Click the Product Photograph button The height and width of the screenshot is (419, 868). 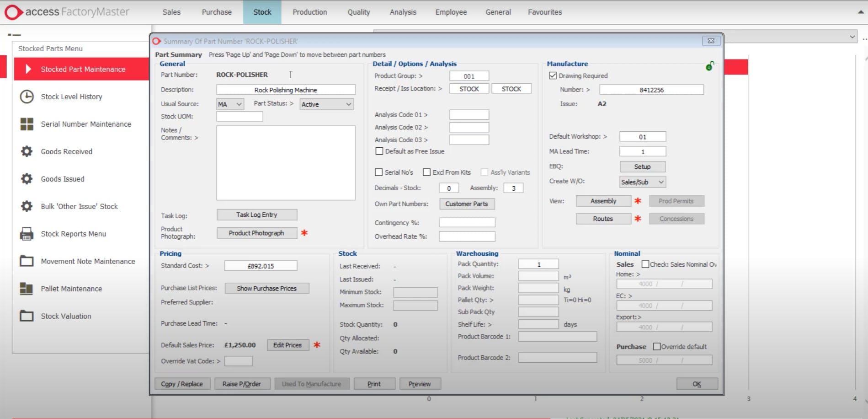(257, 233)
